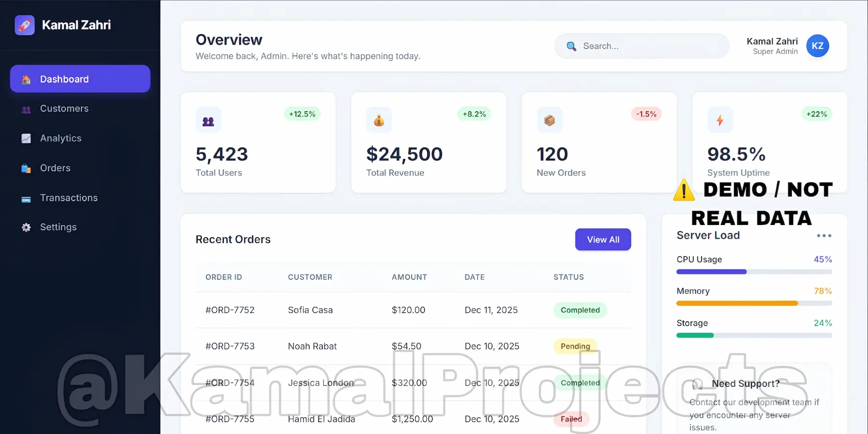Click the KZ user avatar

pos(817,46)
